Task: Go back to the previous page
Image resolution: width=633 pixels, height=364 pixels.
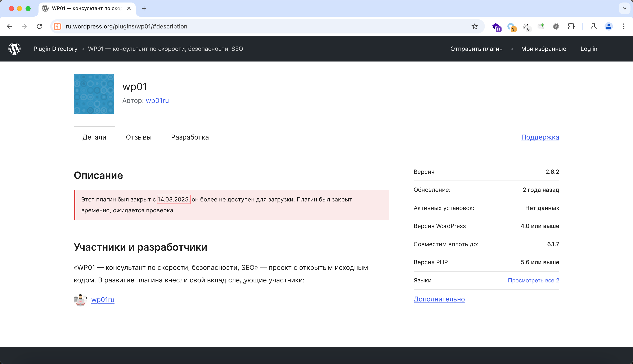Action: pyautogui.click(x=9, y=27)
